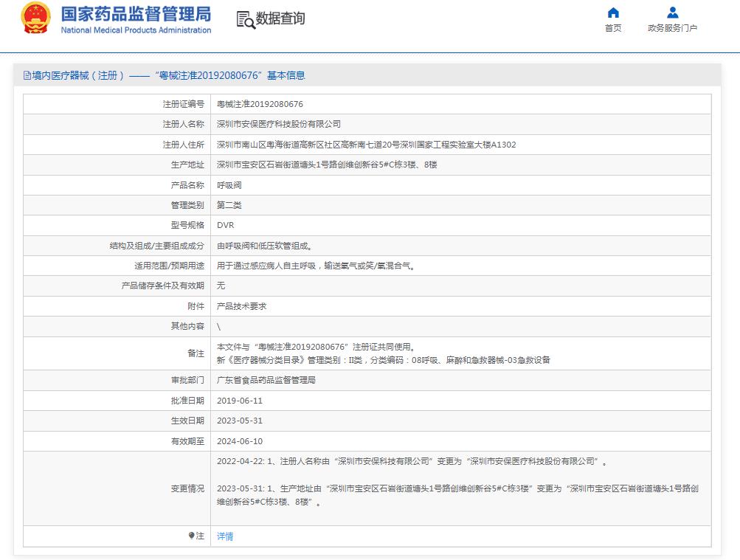740x560 pixels.
Task: Click document icon before 境内医疗器械
Action: pyautogui.click(x=27, y=75)
